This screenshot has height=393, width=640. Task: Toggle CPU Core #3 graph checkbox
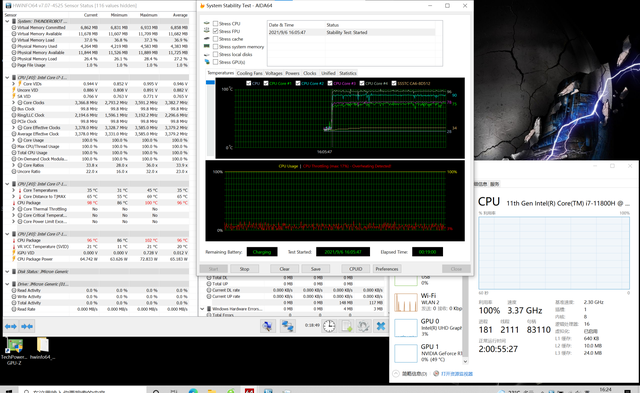point(330,83)
